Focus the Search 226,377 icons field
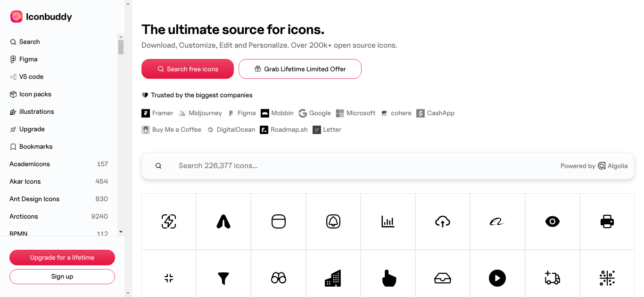This screenshot has width=644, height=297. (x=388, y=166)
